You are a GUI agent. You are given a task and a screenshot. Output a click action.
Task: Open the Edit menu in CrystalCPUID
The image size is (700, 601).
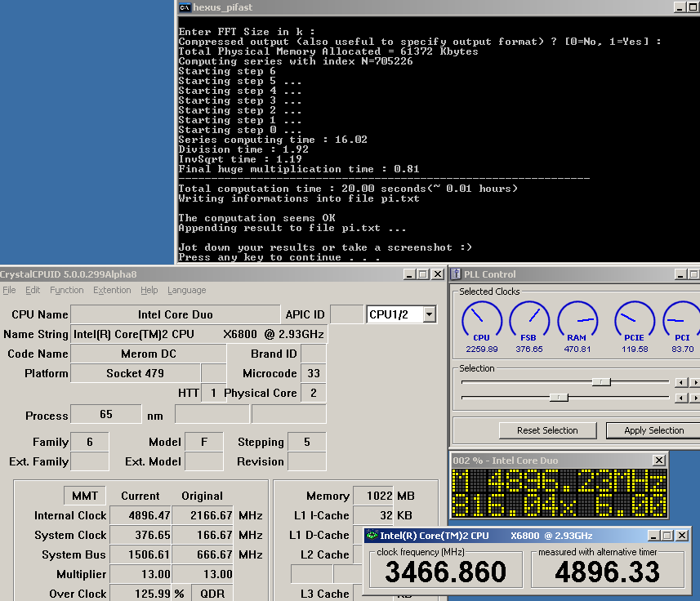pyautogui.click(x=33, y=290)
